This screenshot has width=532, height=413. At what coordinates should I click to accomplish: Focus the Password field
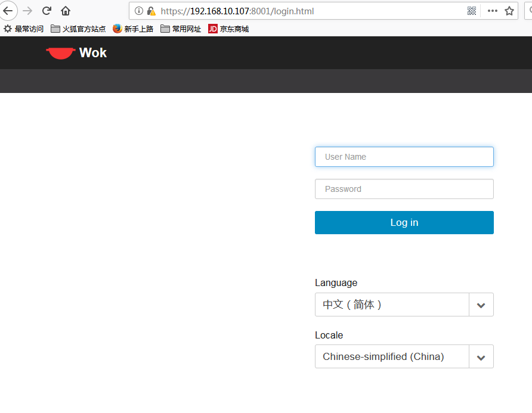point(404,189)
